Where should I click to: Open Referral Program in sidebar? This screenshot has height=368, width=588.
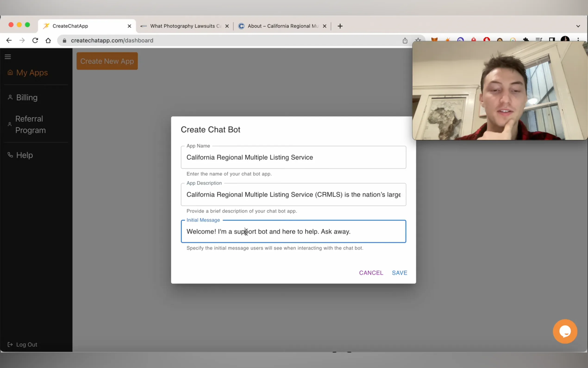tap(30, 124)
